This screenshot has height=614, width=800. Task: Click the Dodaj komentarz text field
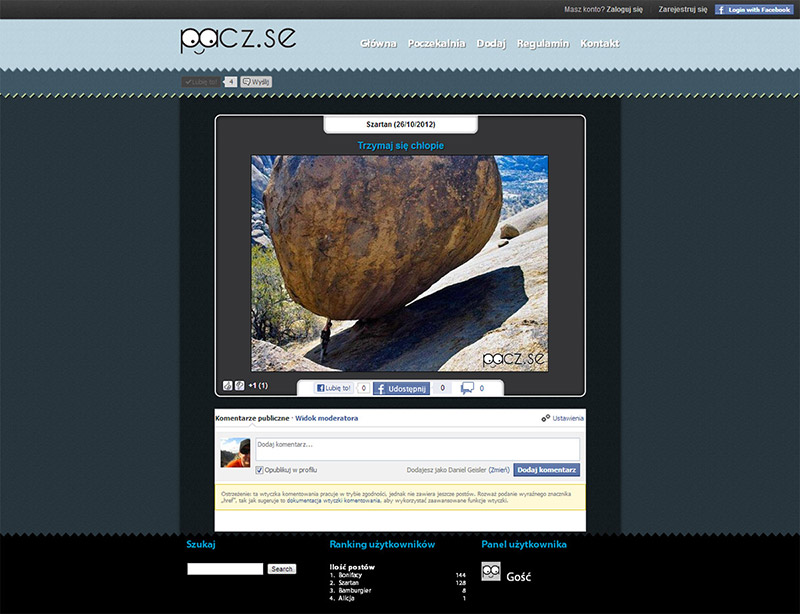[x=417, y=448]
